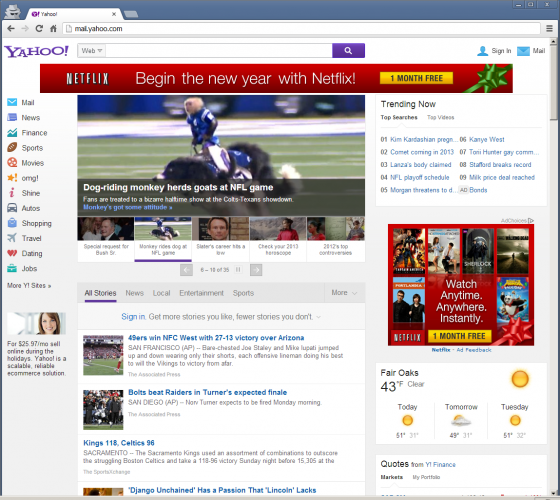
Task: Open 'Kings 118, Celtics 96' headline
Action: pos(119,443)
